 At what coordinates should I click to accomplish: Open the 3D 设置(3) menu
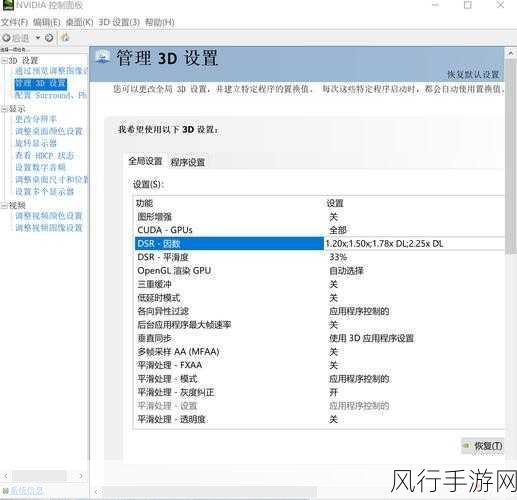119,22
